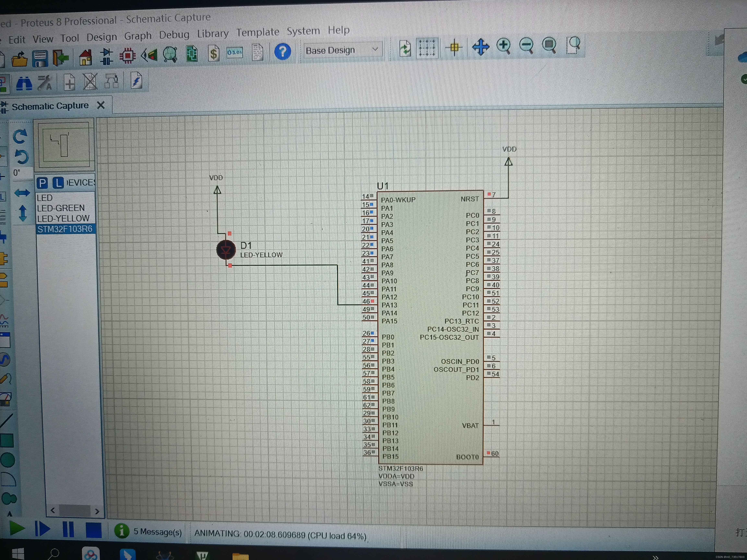Select LED-GREEN in the devices list
The width and height of the screenshot is (747, 560).
61,208
